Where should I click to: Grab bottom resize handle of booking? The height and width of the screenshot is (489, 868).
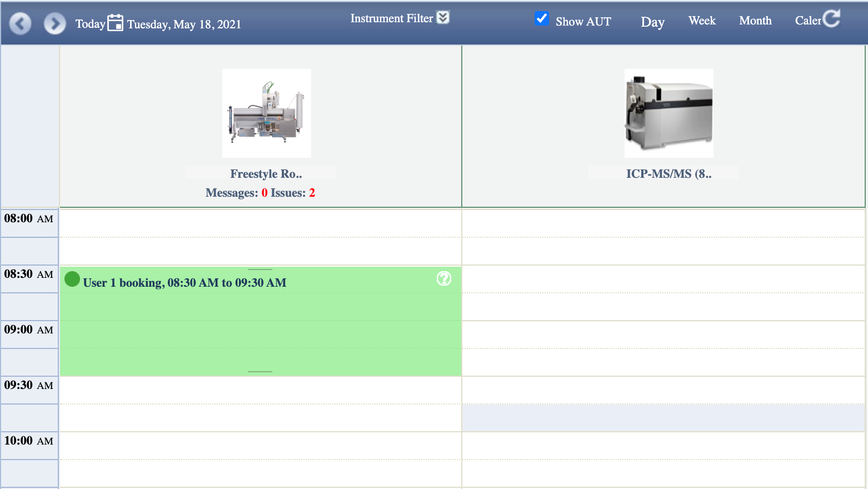tap(260, 371)
